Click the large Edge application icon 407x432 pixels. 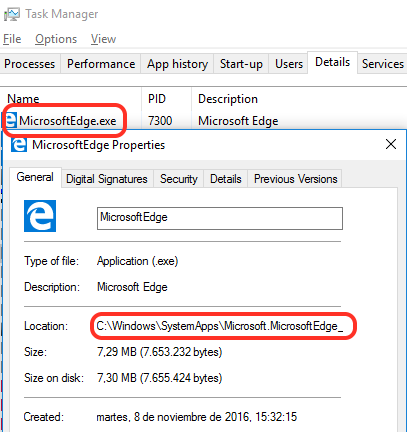tap(40, 216)
